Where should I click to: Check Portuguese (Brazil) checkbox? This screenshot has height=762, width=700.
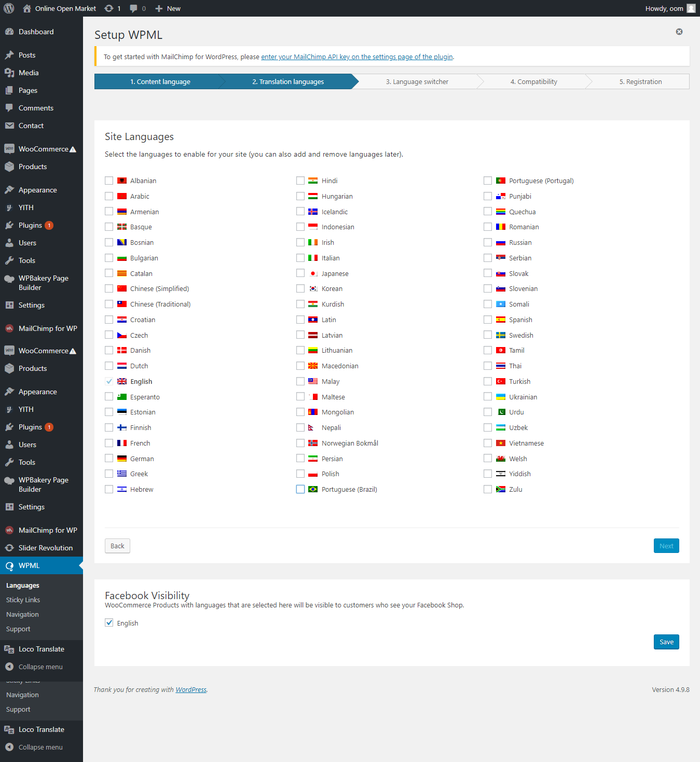pyautogui.click(x=300, y=489)
